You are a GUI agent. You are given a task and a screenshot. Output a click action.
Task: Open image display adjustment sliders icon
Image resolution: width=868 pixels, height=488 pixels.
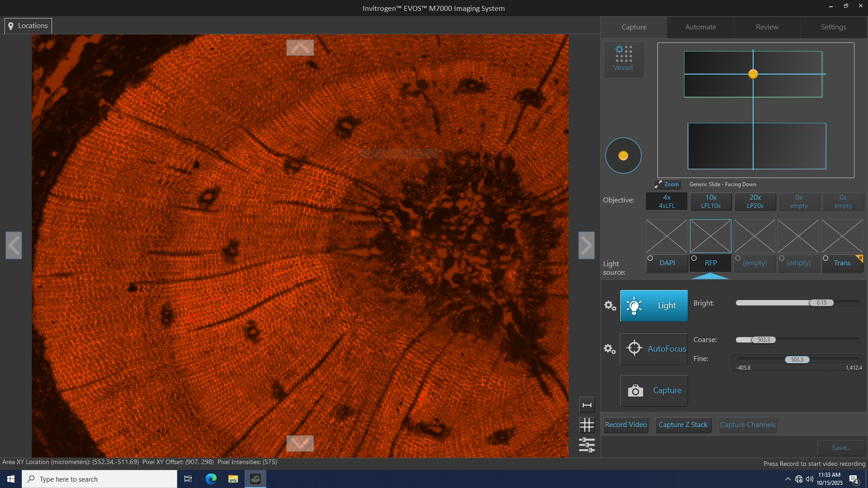587,445
